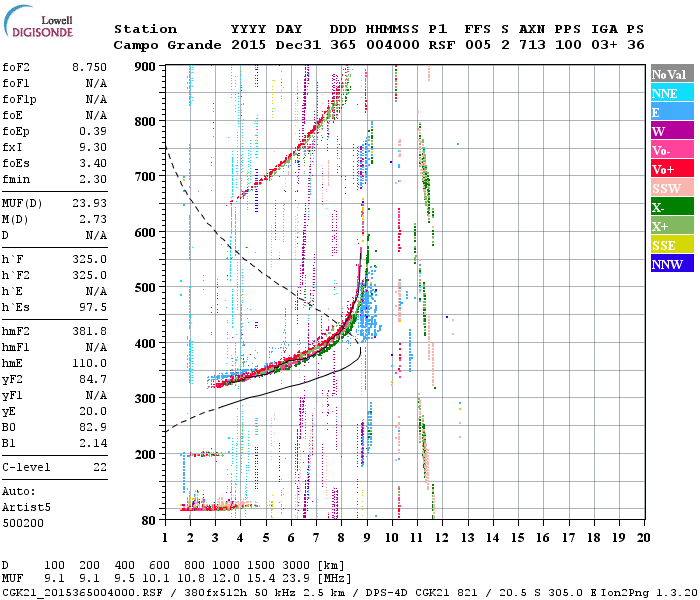Select the SSE yellow legend swatch

point(672,245)
